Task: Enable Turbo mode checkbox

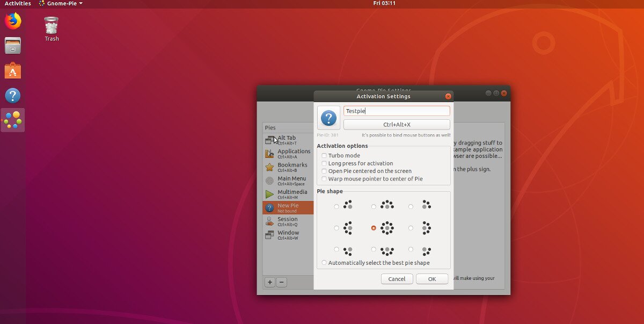Action: point(324,156)
